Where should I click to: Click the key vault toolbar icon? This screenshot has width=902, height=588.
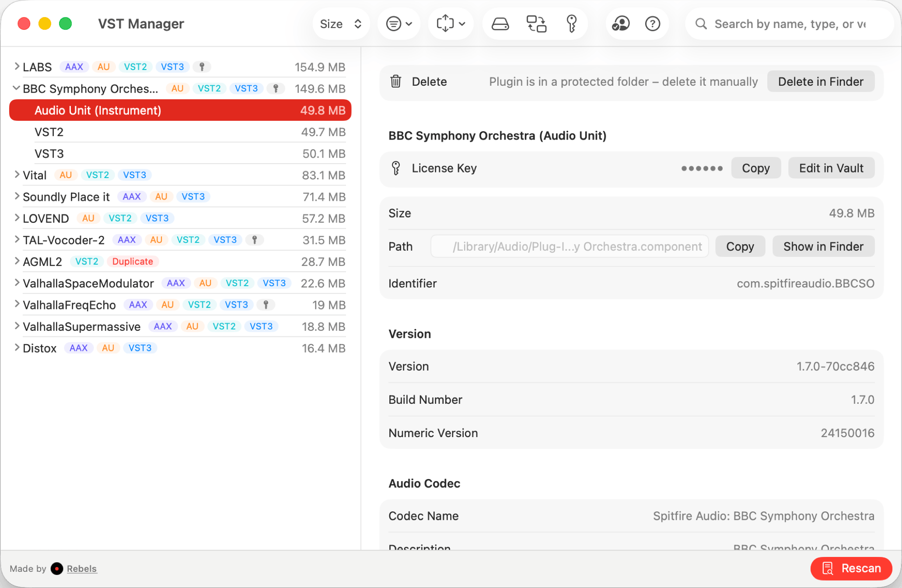(571, 24)
